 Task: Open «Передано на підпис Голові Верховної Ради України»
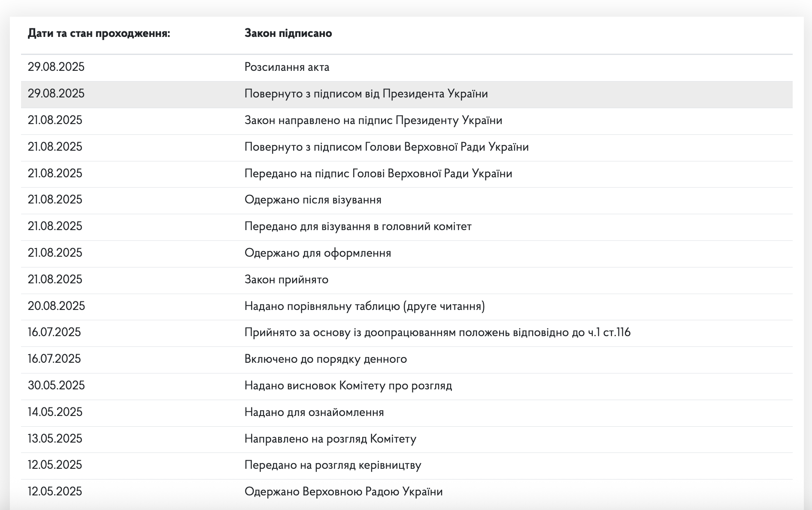point(378,173)
